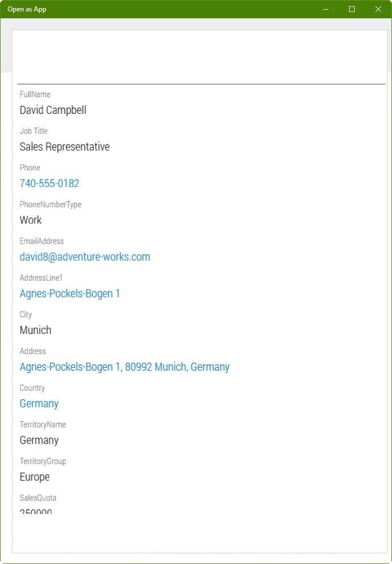
Task: Click the phone number 740-555-0182
Action: [x=49, y=184]
